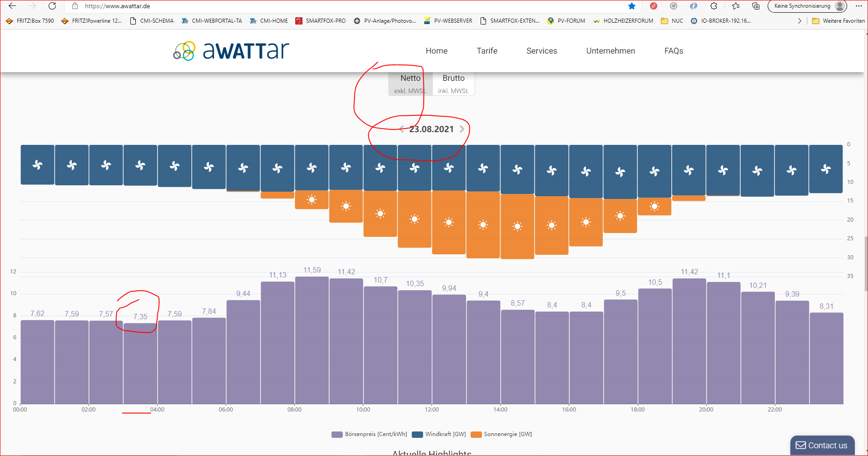Click the 04:00 axis label

coord(157,410)
